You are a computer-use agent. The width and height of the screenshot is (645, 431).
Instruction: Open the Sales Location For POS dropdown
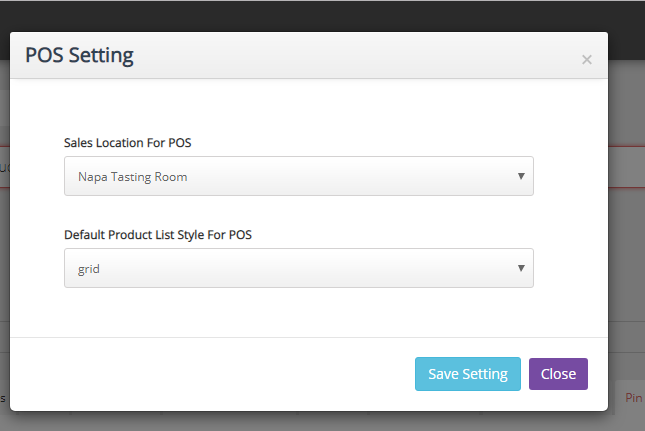tap(298, 176)
